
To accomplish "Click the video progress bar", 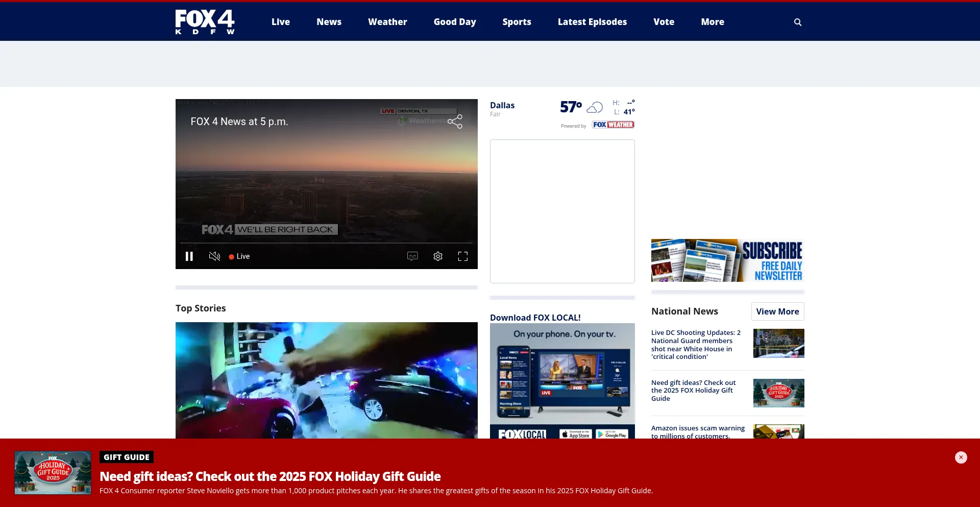I will (327, 243).
